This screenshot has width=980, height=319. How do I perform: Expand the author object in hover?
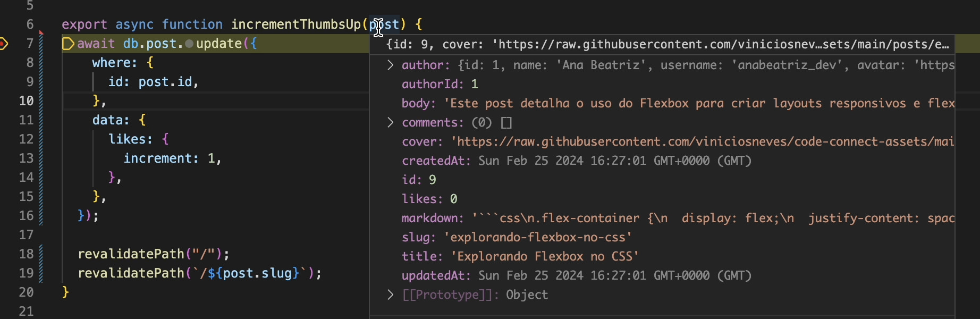coord(391,65)
